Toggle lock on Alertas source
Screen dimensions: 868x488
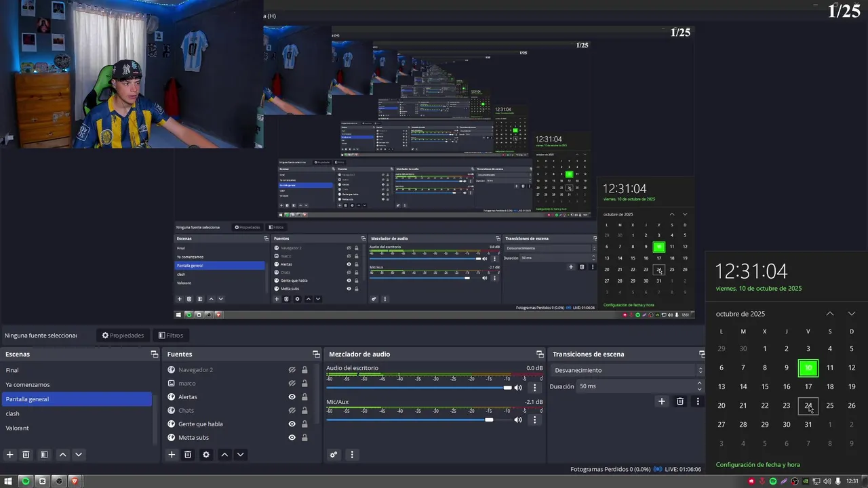point(304,397)
